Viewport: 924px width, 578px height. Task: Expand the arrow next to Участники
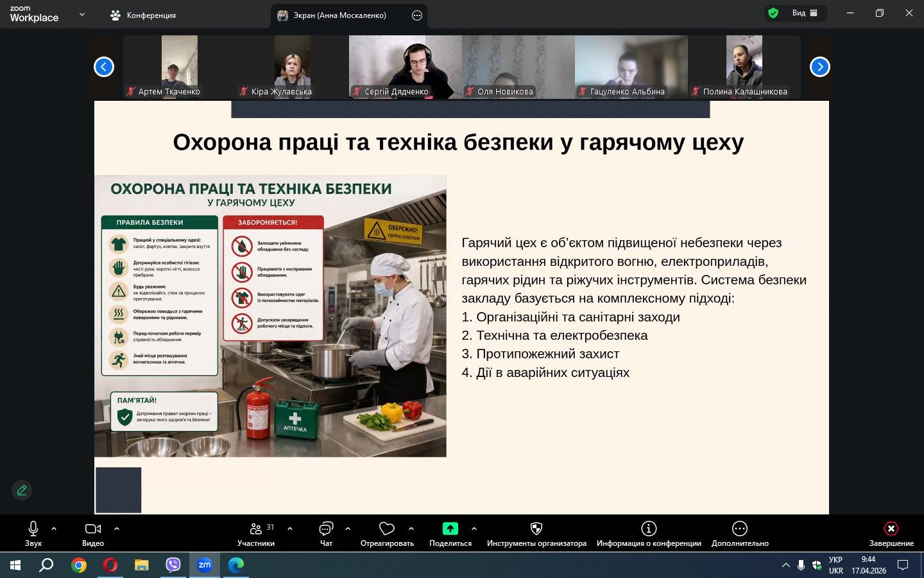coord(290,529)
